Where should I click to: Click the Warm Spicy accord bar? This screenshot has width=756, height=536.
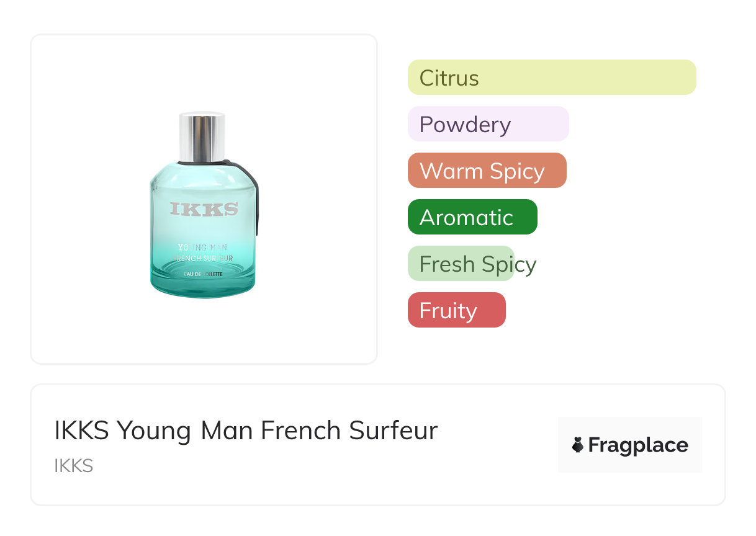point(487,171)
